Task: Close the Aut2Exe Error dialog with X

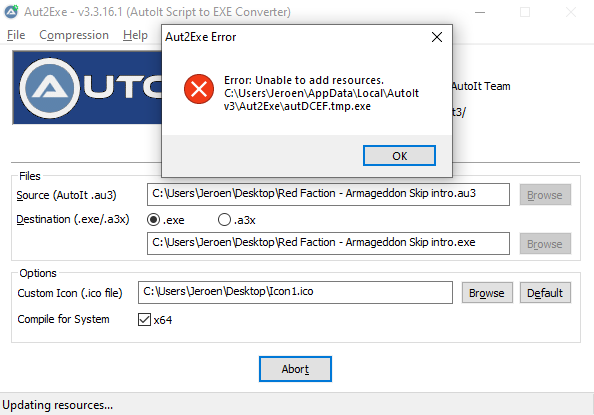Action: 437,37
